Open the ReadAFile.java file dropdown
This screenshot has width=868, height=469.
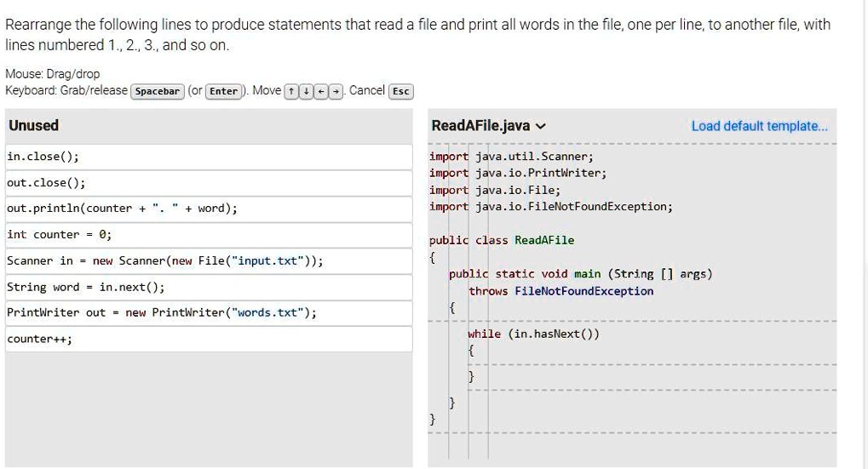489,126
